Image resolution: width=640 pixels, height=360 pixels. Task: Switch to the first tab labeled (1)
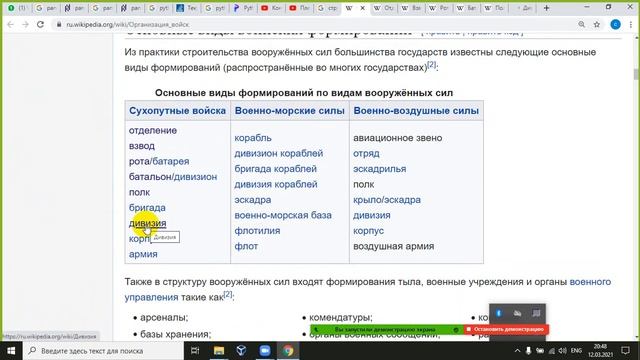[x=18, y=8]
